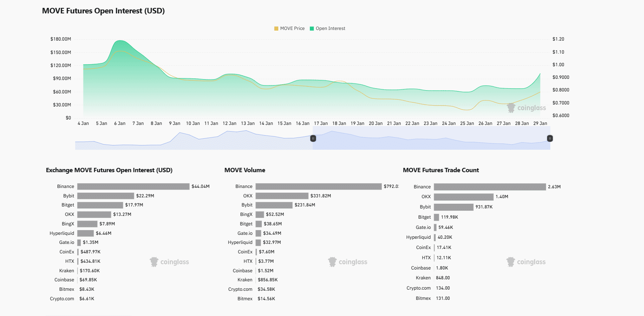Viewport: 644px width, 316px height.
Task: Click the 848.00 Kraken trade count value
Action: [x=443, y=278]
